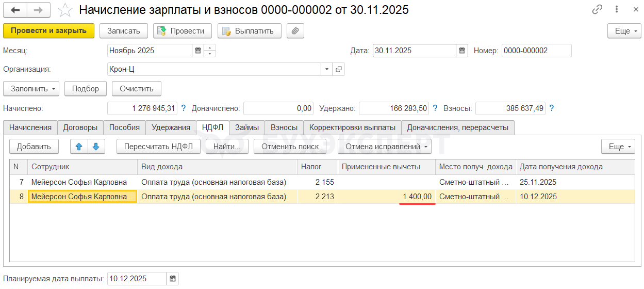Screen dimensions: 644x289
Task: Click the Налог column header
Action: 318,167
